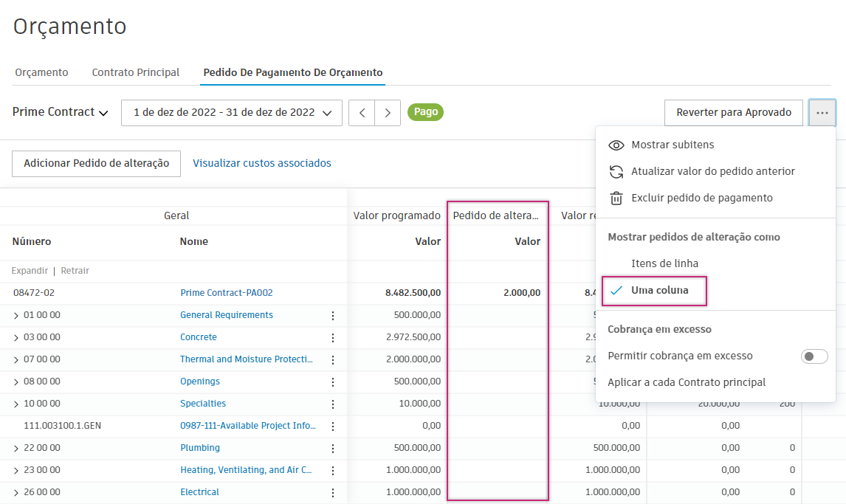846x504 pixels.
Task: Open row menu for Electrical
Action: click(x=333, y=492)
